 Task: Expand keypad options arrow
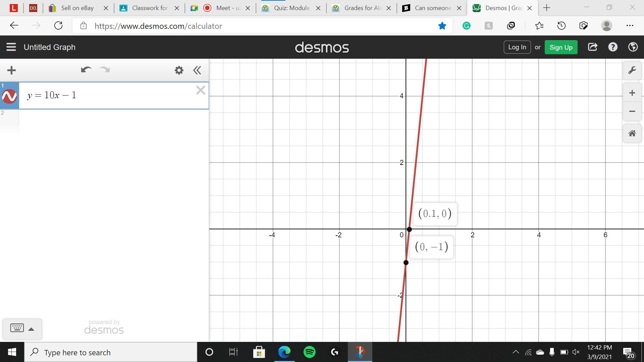click(31, 329)
